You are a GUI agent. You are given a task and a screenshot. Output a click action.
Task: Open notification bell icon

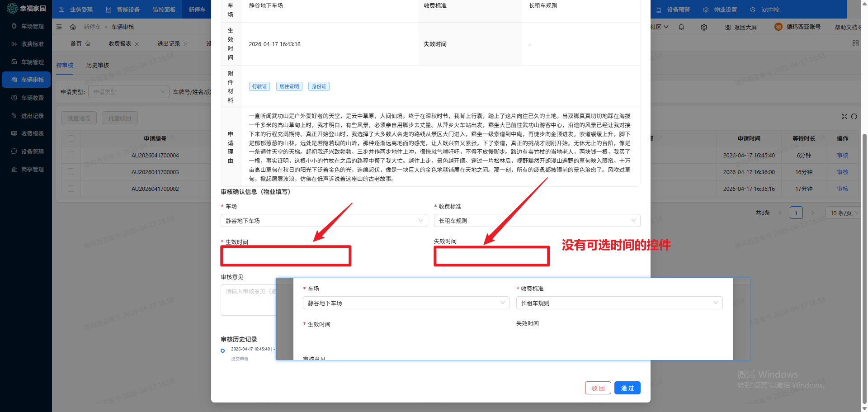[681, 27]
